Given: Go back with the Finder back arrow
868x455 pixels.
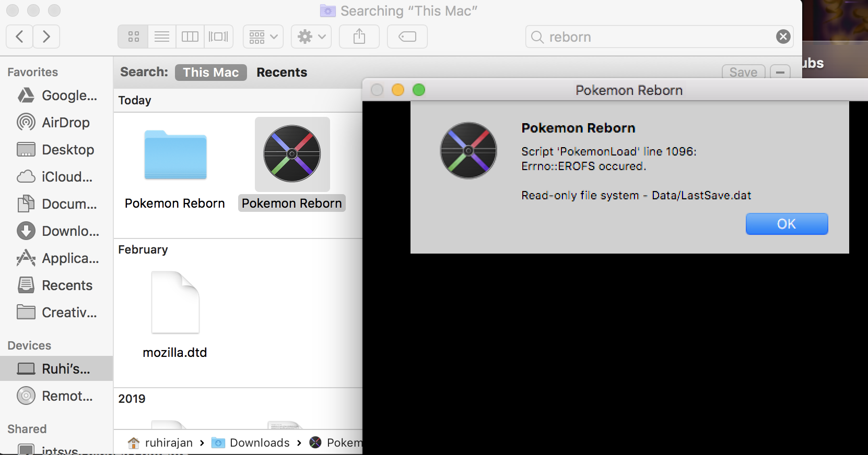Looking at the screenshot, I should coord(20,37).
